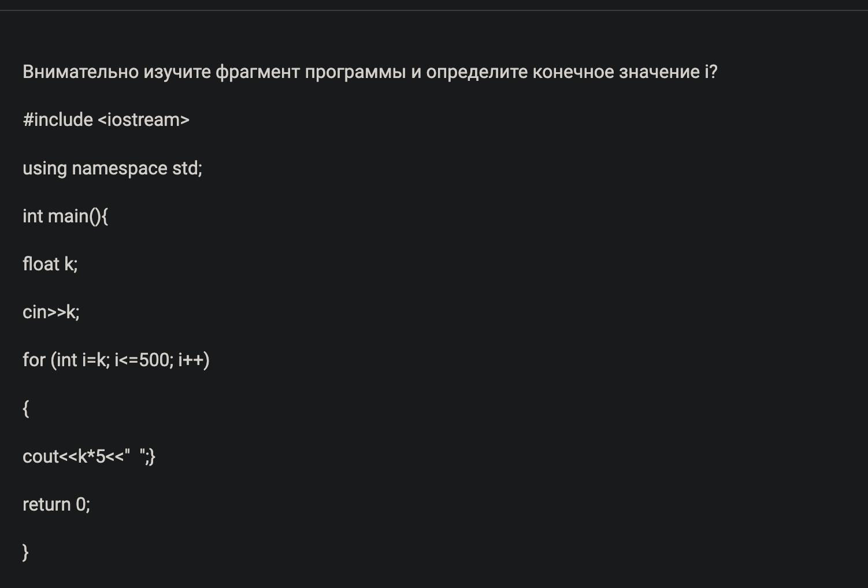
Task: Click the word определите in the question
Action: point(476,72)
